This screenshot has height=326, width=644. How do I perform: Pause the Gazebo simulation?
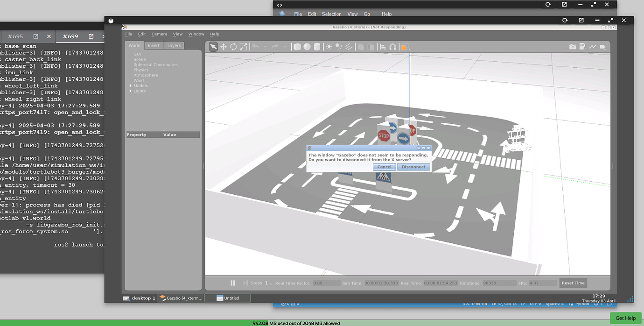coord(233,283)
